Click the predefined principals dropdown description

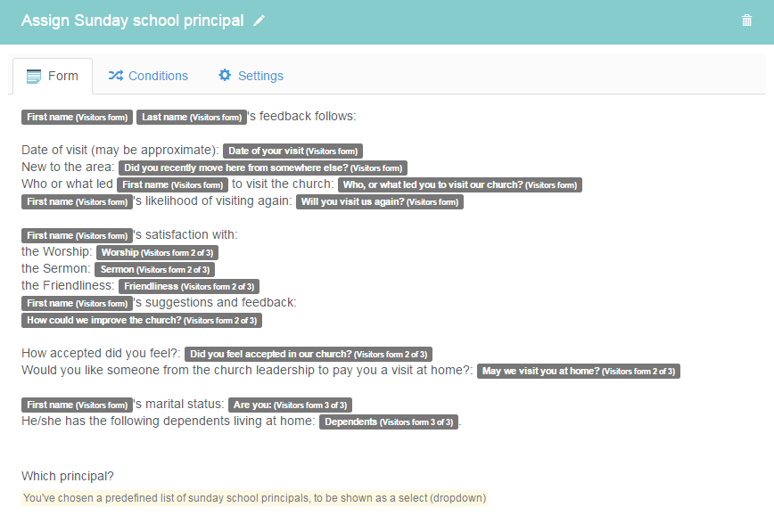[x=255, y=498]
